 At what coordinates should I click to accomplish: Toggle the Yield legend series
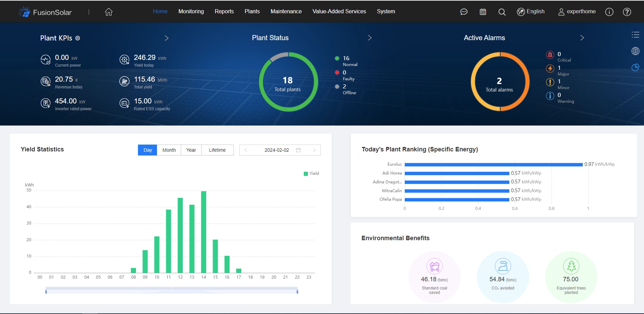coord(311,173)
